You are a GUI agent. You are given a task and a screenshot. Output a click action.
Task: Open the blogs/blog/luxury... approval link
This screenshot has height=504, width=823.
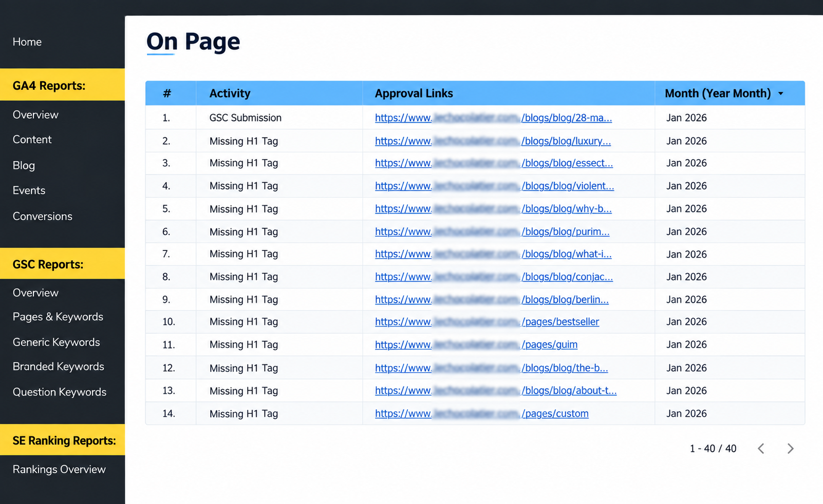tap(493, 141)
